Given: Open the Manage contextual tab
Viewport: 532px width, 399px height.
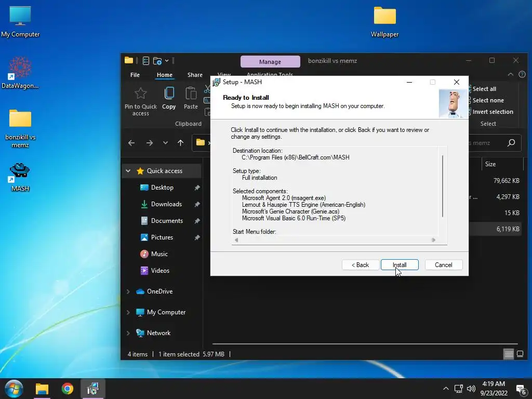Looking at the screenshot, I should (x=270, y=62).
